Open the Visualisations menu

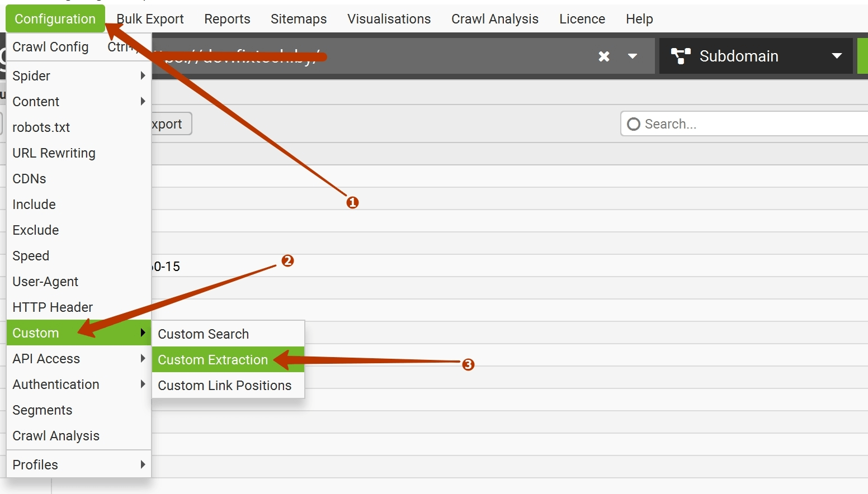pyautogui.click(x=389, y=19)
